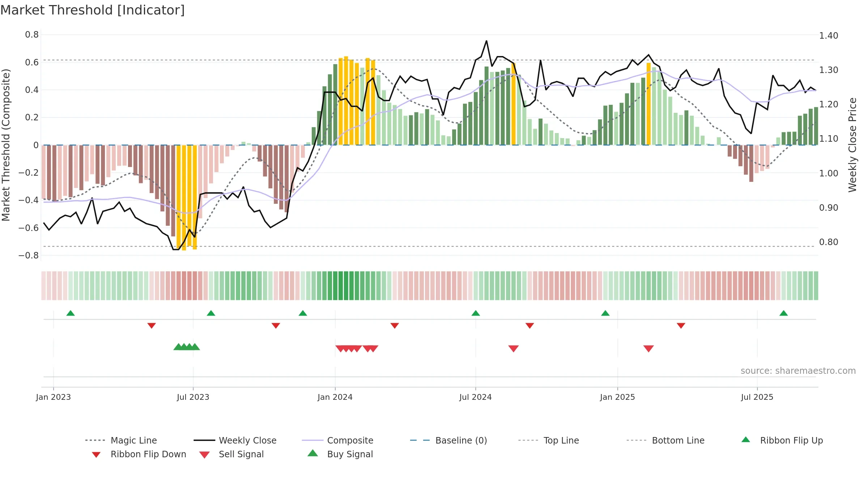Click the Jul 2023 x-axis label
Image resolution: width=868 pixels, height=488 pixels.
pyautogui.click(x=193, y=397)
